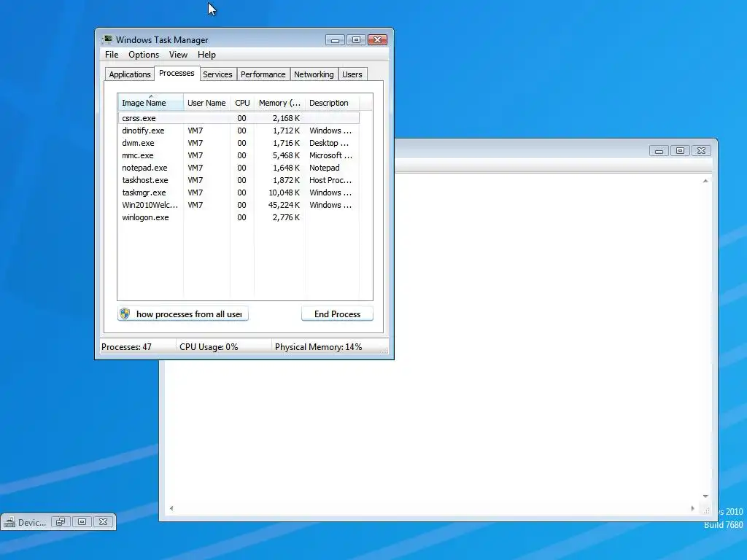747x560 pixels.
Task: Click scroll right arrow in background window
Action: pos(693,508)
